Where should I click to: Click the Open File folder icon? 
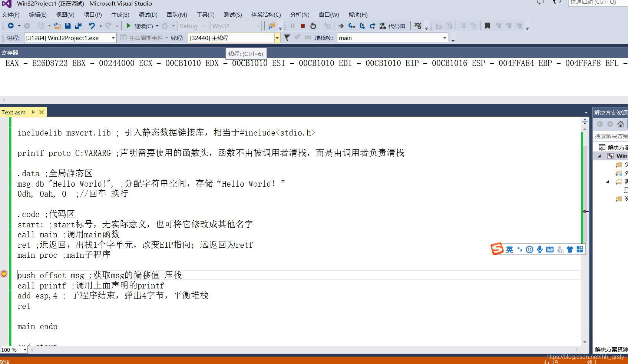(57, 26)
